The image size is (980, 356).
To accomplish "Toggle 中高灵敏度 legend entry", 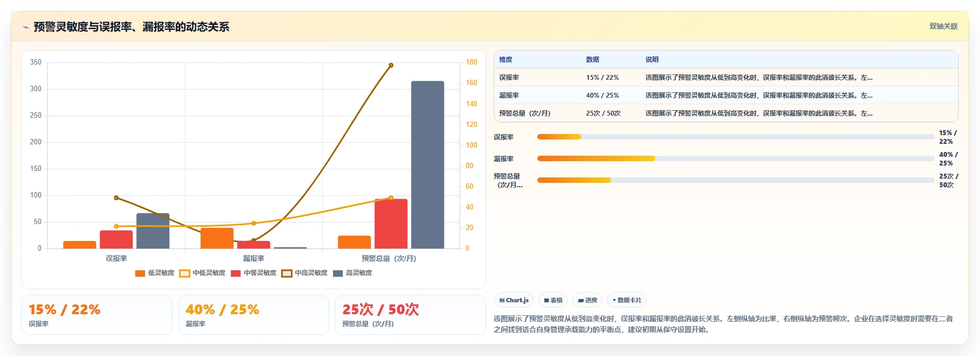I will pyautogui.click(x=304, y=273).
